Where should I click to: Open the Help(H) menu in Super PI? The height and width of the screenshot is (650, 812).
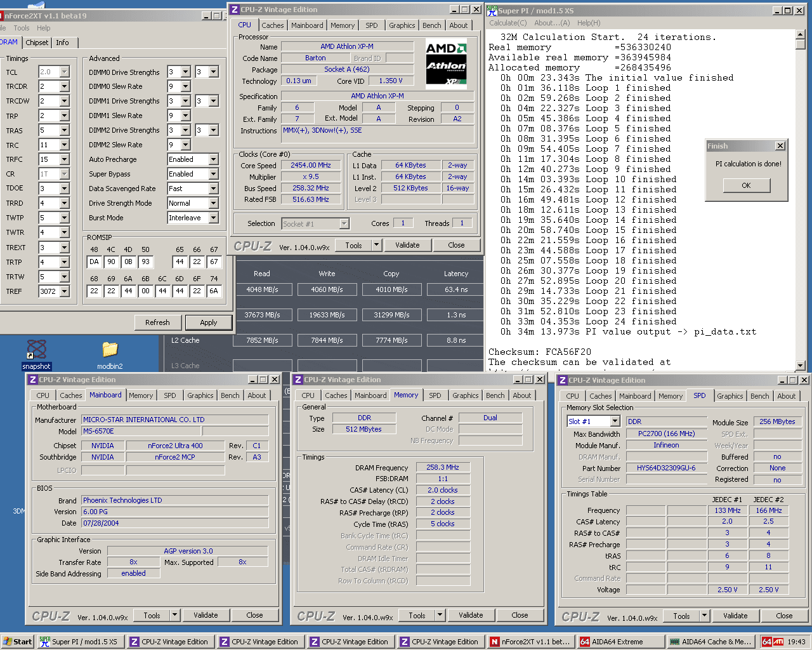pyautogui.click(x=589, y=23)
